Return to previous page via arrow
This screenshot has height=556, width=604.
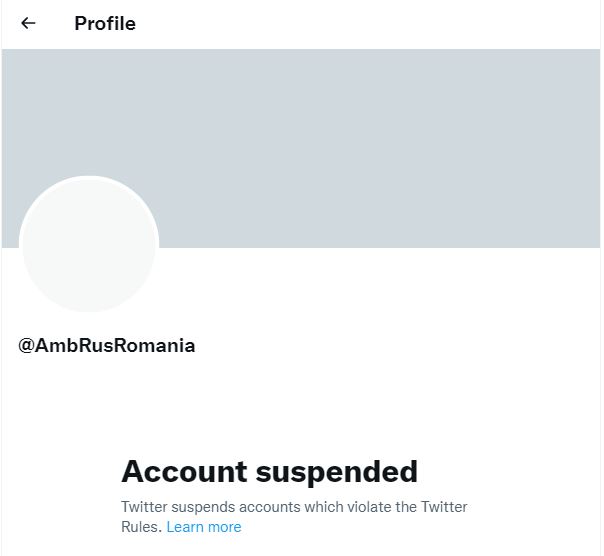pos(28,23)
